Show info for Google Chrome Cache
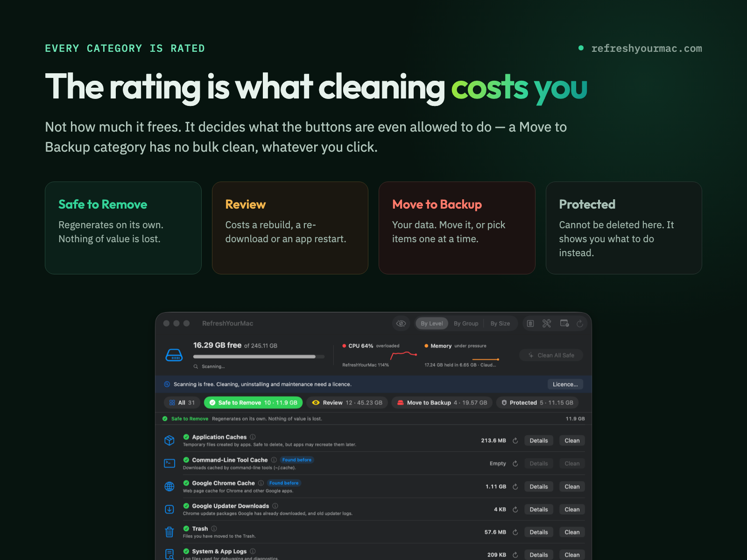The width and height of the screenshot is (747, 560). [x=261, y=483]
